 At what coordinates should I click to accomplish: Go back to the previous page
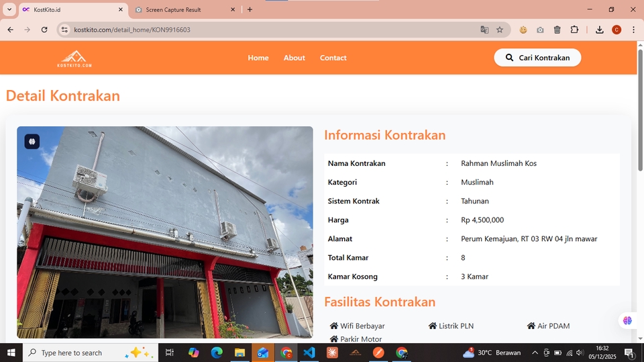click(11, 30)
